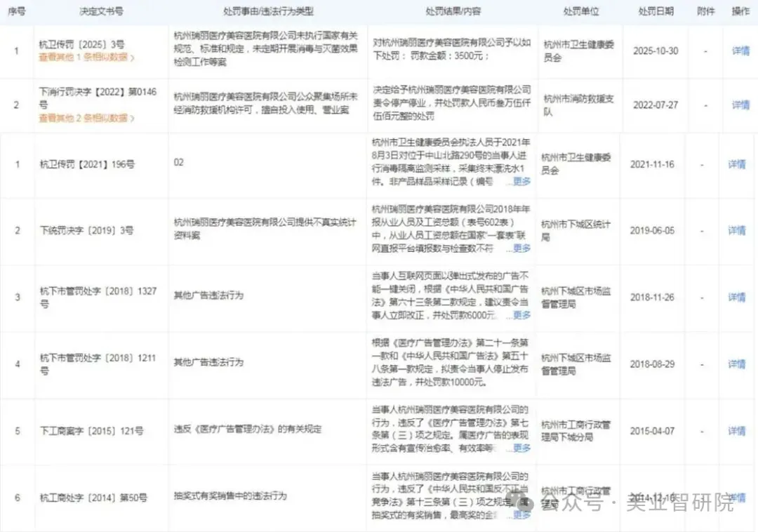Screen dimensions: 758x532
Task: Open 详情 for 下统罚决字〔2019〕3号
Action: [x=737, y=230]
